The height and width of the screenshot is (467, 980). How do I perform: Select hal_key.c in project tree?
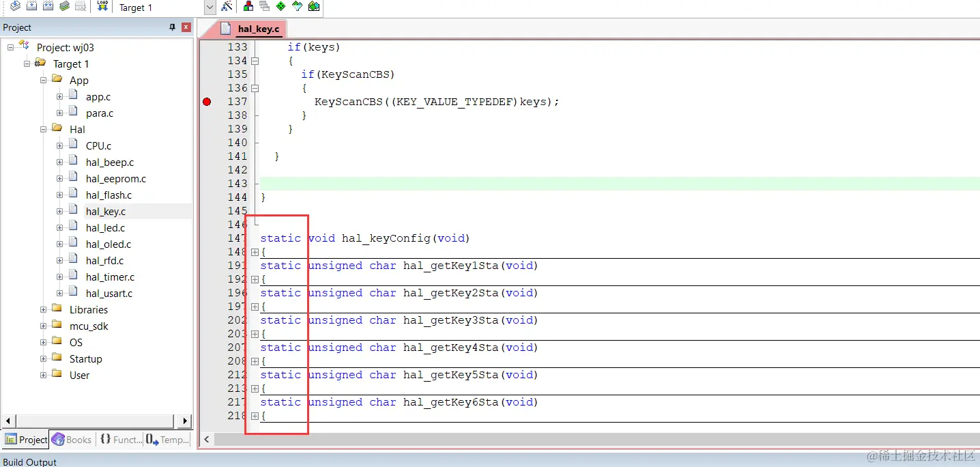tap(106, 212)
